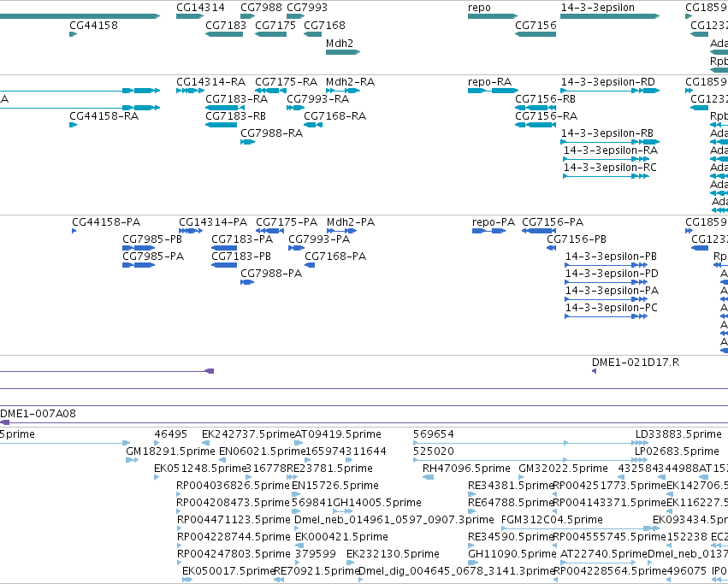Image resolution: width=728 pixels, height=584 pixels.
Task: Click the 14-3-3epsilon-RB transcript label
Action: 607,133
